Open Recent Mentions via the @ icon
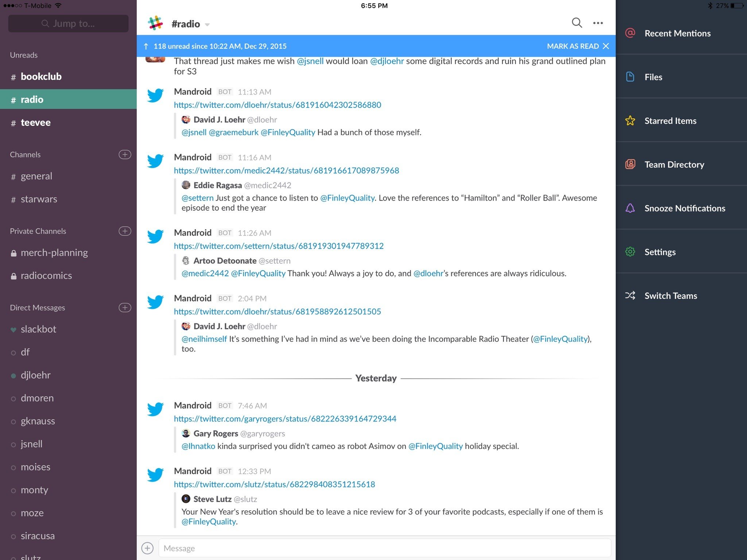747x560 pixels. click(x=630, y=33)
